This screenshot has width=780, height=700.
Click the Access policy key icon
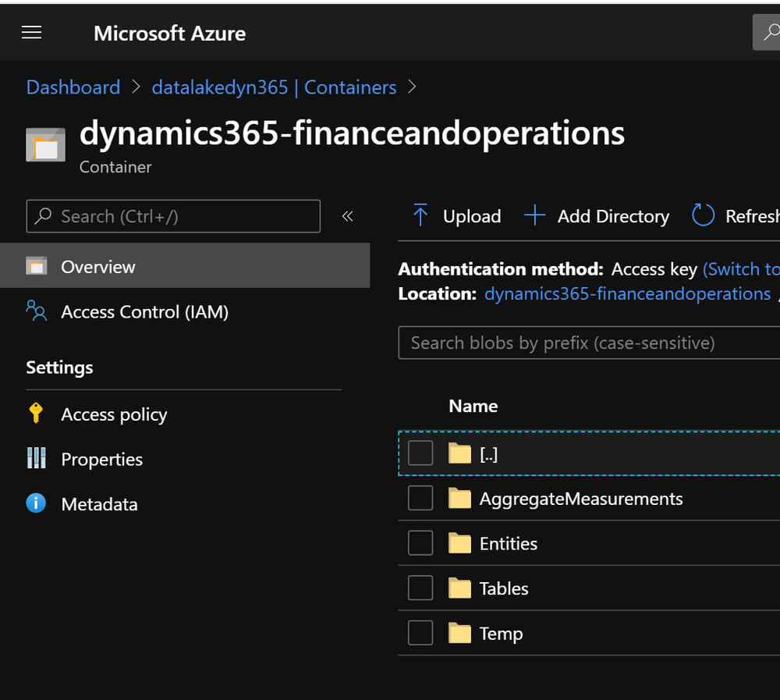[36, 414]
